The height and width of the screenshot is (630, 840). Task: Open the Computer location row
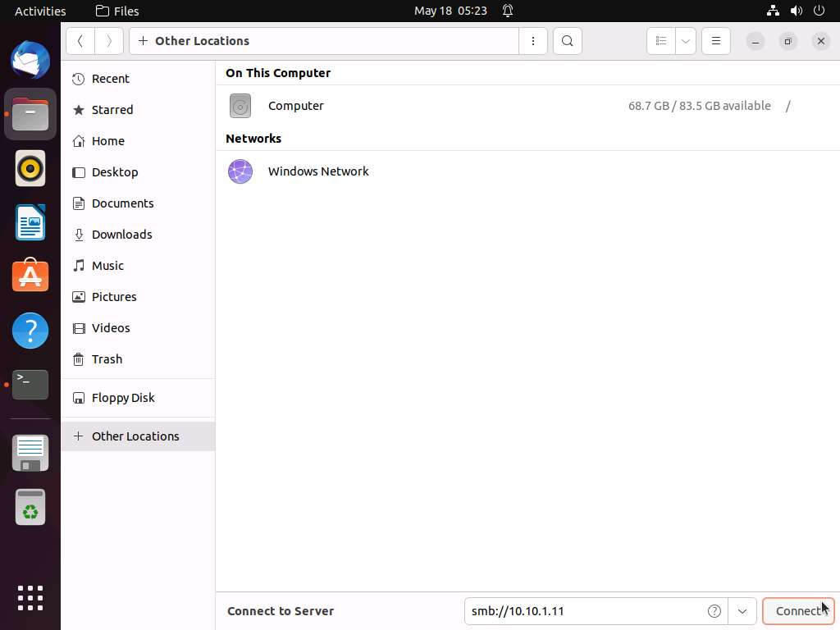[296, 106]
